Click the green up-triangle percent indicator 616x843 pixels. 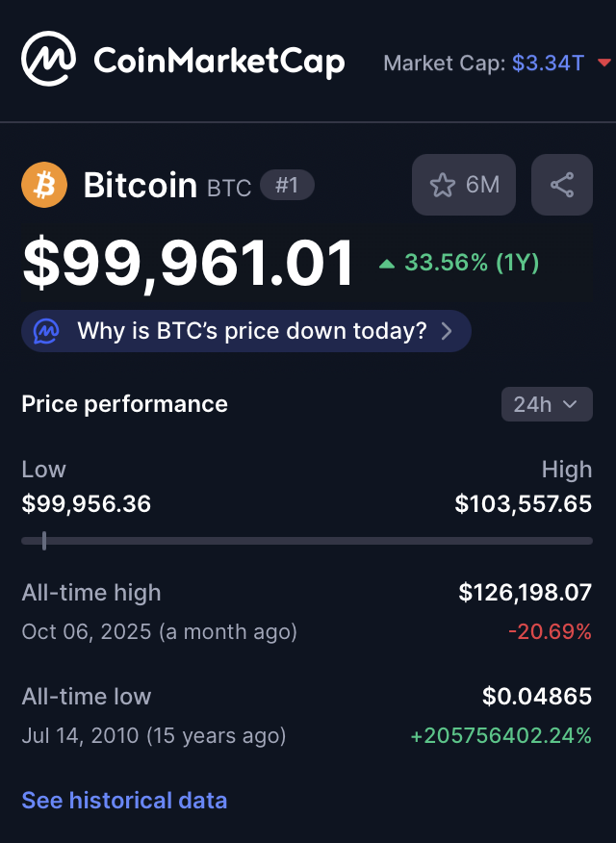pyautogui.click(x=387, y=263)
